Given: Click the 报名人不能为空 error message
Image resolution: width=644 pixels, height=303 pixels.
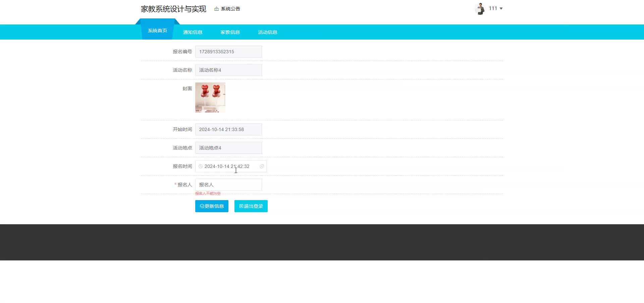Looking at the screenshot, I should 208,193.
